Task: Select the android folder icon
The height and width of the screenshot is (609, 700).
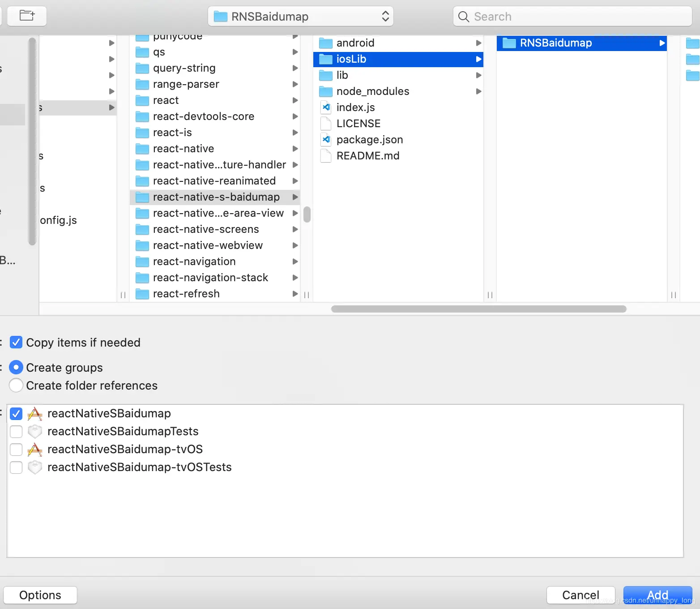Action: [x=326, y=43]
